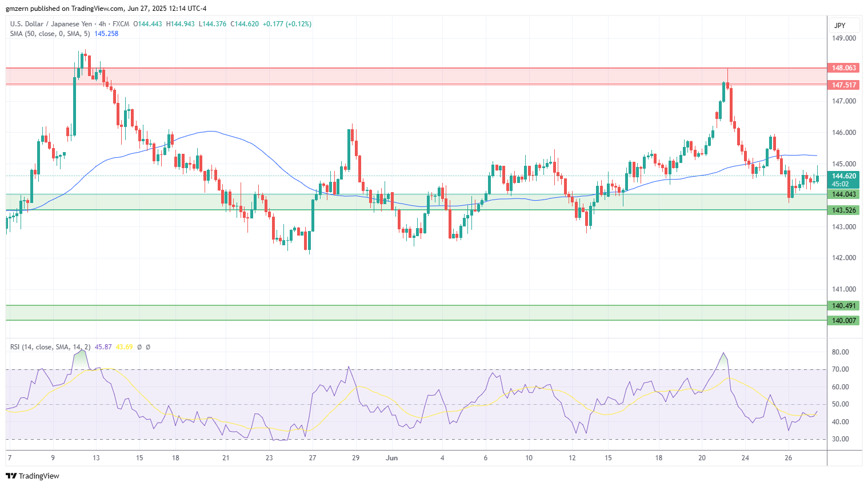The image size is (868, 486).
Task: Click the Jun label on the time axis
Action: pos(391,458)
